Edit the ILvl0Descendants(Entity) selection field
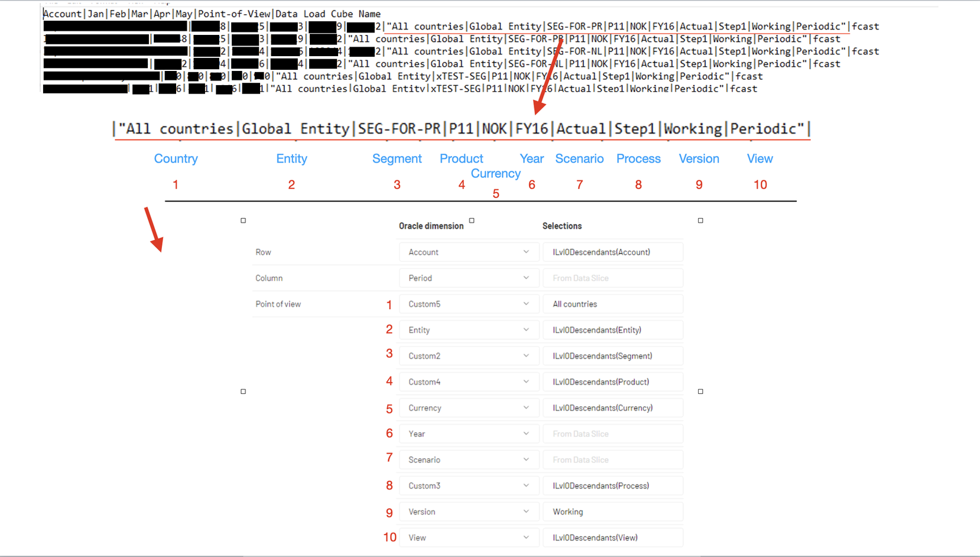The width and height of the screenshot is (980, 557). [613, 330]
